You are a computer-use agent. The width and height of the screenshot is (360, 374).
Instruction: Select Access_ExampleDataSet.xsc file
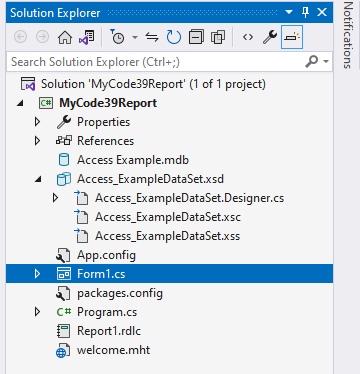pos(168,217)
